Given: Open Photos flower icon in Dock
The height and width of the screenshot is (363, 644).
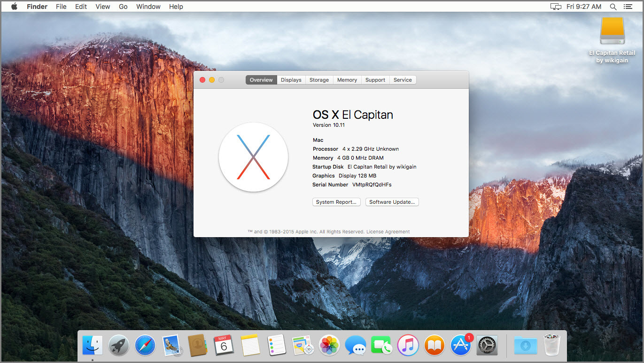Looking at the screenshot, I should pos(329,346).
